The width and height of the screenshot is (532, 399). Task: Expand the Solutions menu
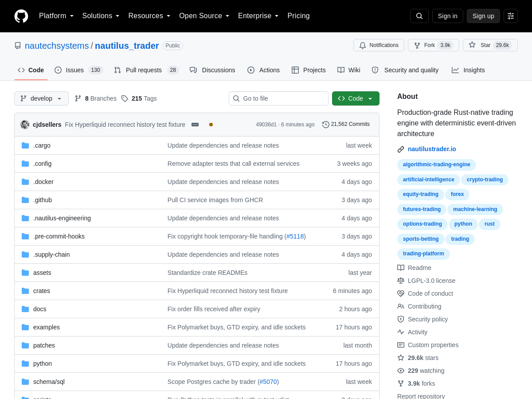[x=101, y=16]
